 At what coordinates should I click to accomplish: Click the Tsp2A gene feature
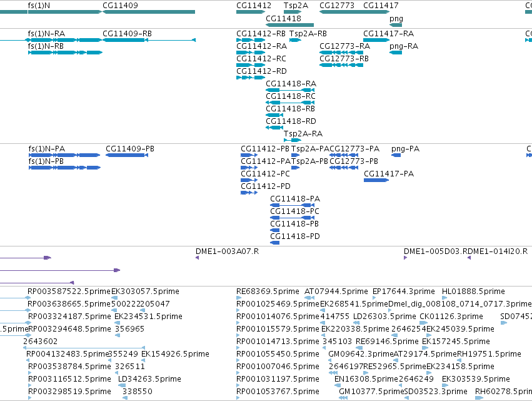(x=293, y=12)
